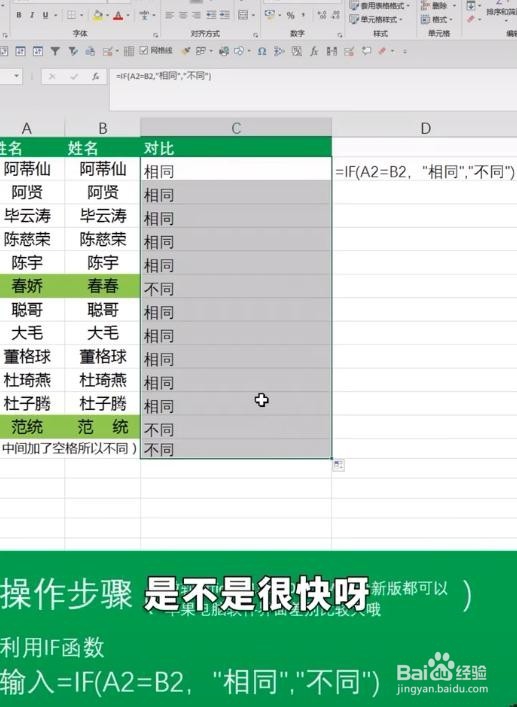Cancel entry with formula bar X button
The height and width of the screenshot is (707, 517).
(x=52, y=77)
